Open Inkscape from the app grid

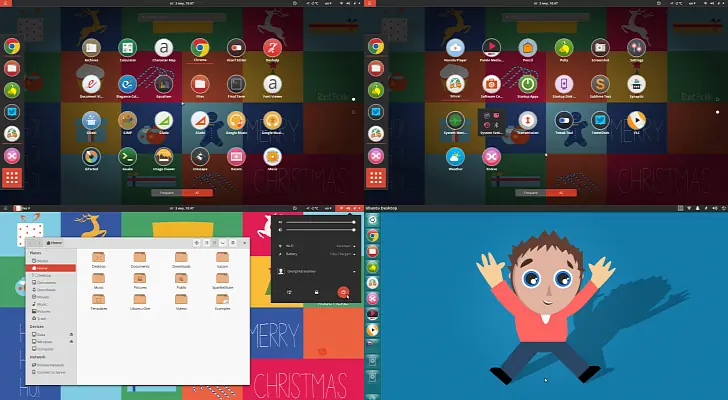200,157
